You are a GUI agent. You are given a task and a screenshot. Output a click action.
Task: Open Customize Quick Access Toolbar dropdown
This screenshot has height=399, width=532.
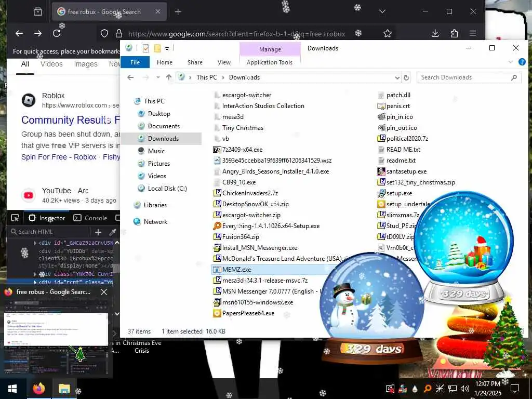(167, 48)
